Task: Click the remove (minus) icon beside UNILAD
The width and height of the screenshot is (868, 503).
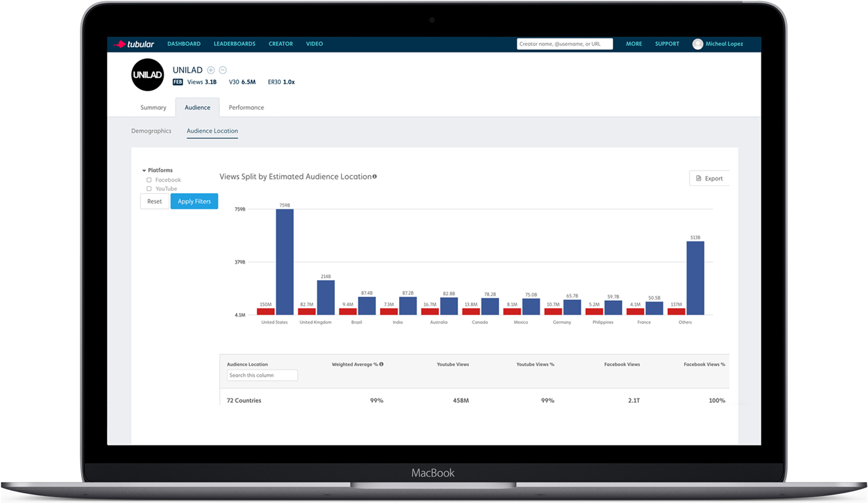Action: click(222, 70)
